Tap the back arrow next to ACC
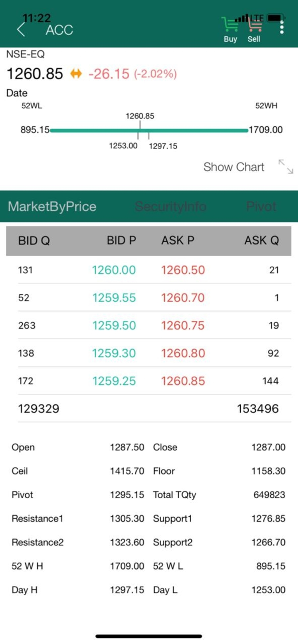Screen dimensions: 298x644 pos(21,30)
